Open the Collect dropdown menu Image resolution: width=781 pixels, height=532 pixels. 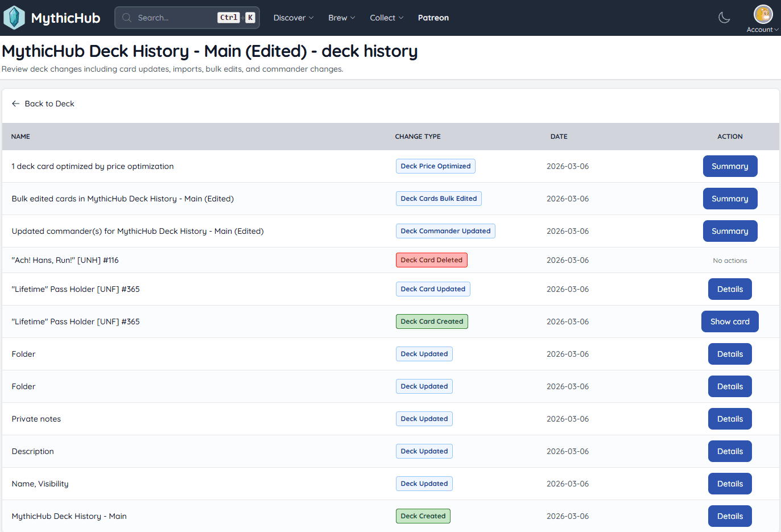pyautogui.click(x=386, y=18)
